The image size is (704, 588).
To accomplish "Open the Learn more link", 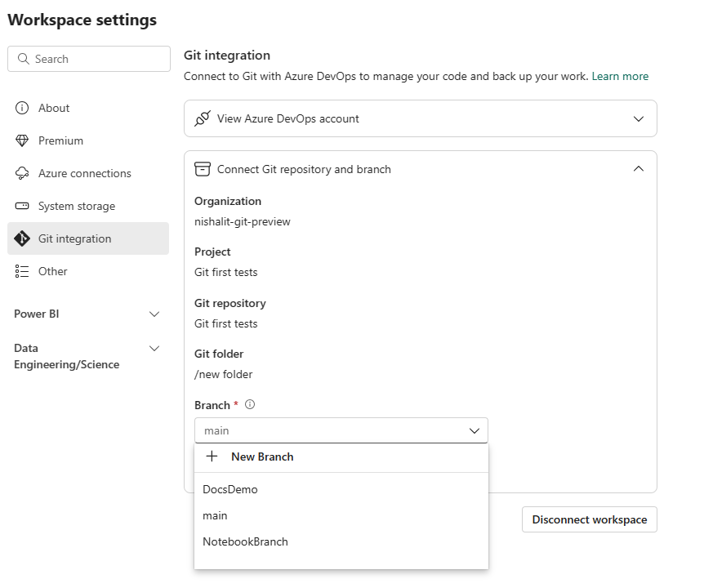I will coord(620,76).
